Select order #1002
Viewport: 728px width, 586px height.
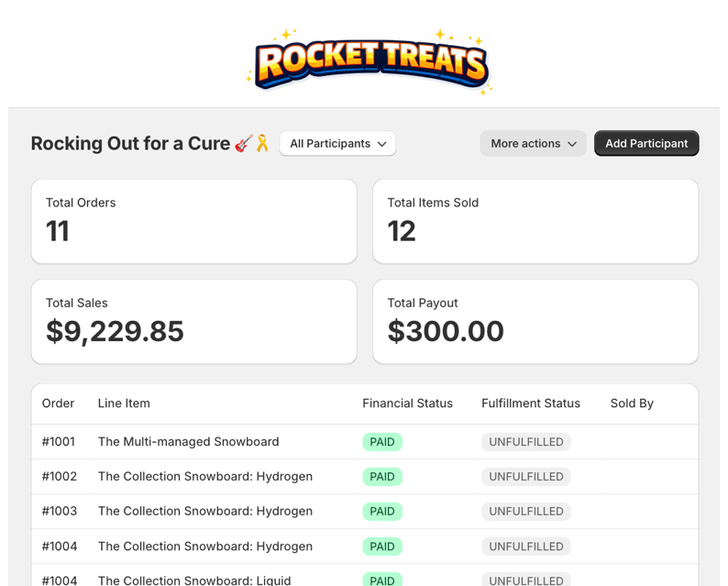(x=60, y=477)
